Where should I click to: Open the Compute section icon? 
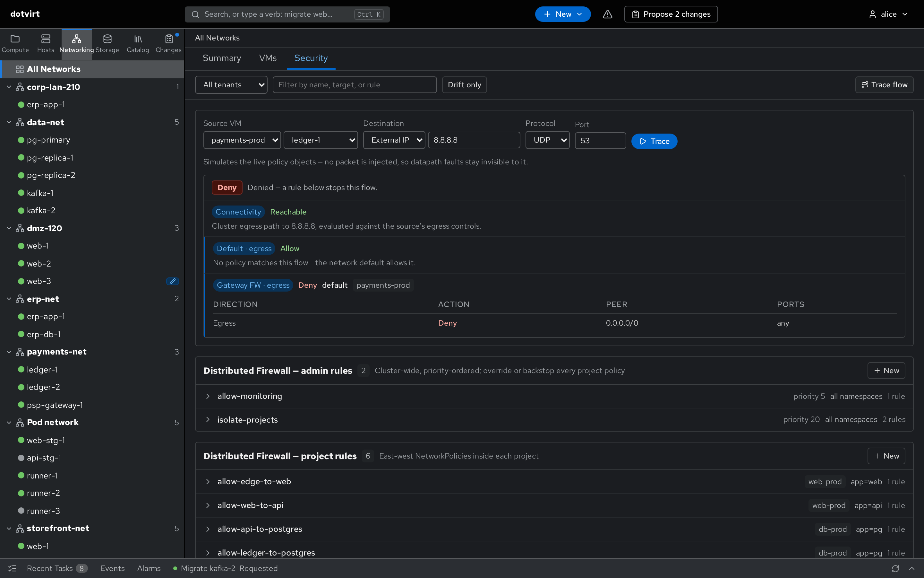(15, 39)
